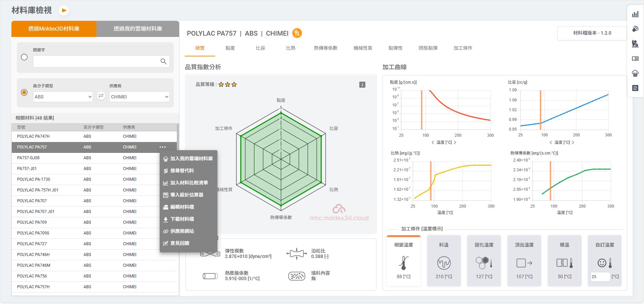Click the 型號 column header

21,127
